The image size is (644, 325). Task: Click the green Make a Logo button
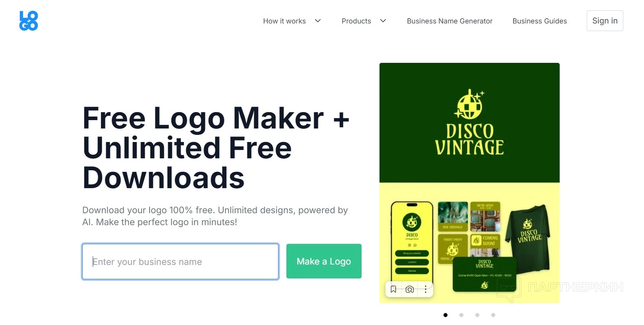(x=324, y=261)
